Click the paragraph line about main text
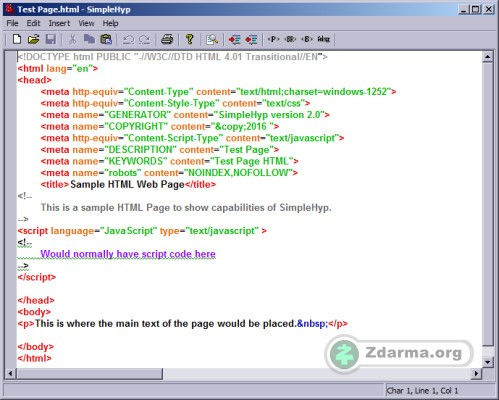The image size is (499, 400). 183,324
